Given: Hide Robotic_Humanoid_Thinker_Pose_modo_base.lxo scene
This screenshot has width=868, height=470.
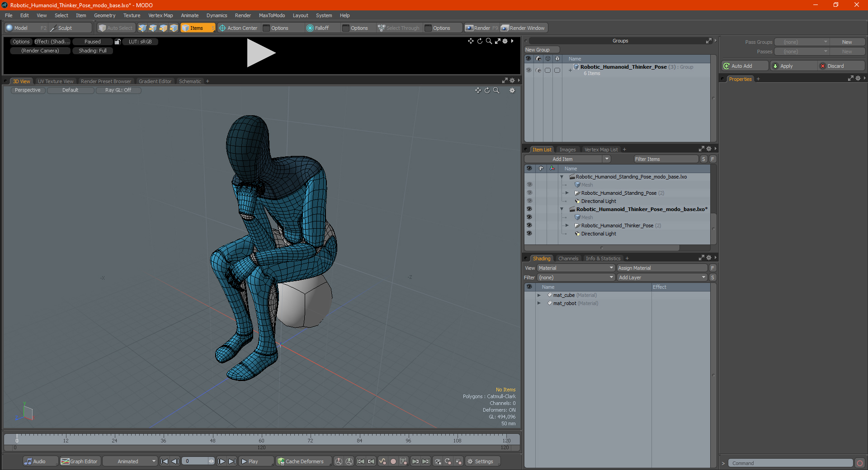Looking at the screenshot, I should click(x=529, y=209).
